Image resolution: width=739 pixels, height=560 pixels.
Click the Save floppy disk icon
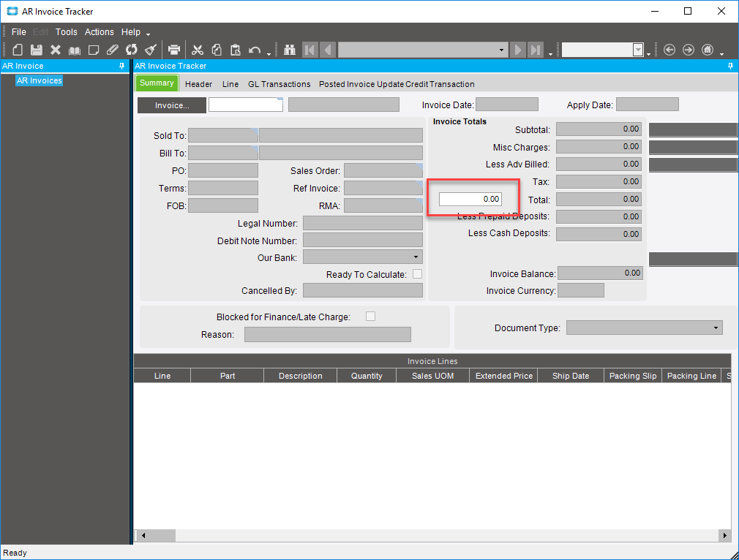[x=36, y=50]
